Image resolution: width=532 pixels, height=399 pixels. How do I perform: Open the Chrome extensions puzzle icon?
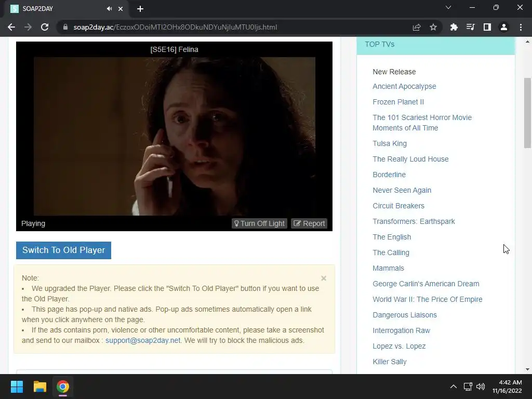point(454,27)
